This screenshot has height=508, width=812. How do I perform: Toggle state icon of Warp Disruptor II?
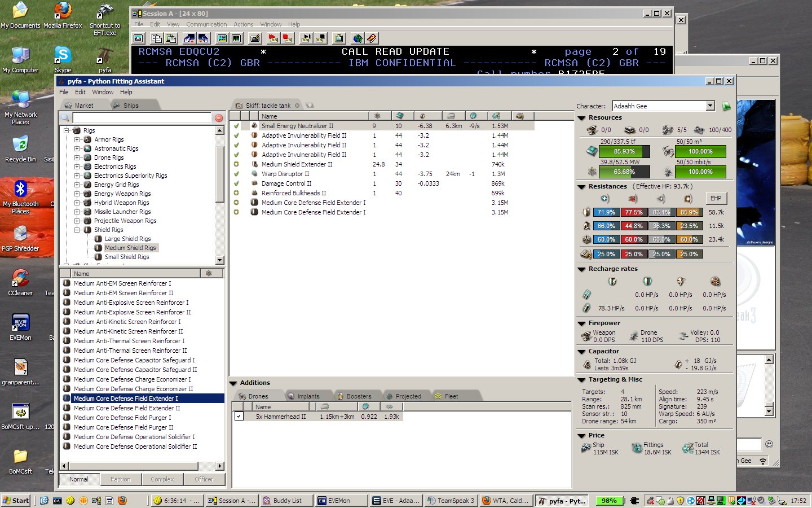click(x=236, y=174)
